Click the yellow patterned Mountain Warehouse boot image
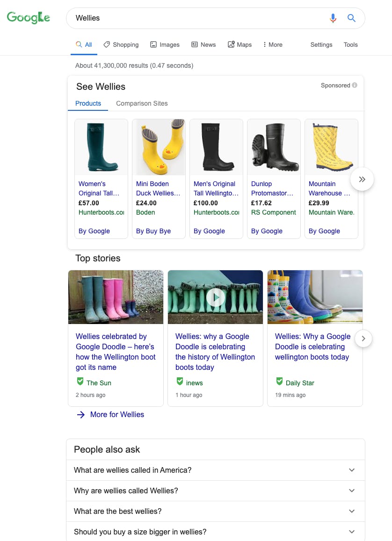Viewport: 392px width, 541px height. [331, 147]
